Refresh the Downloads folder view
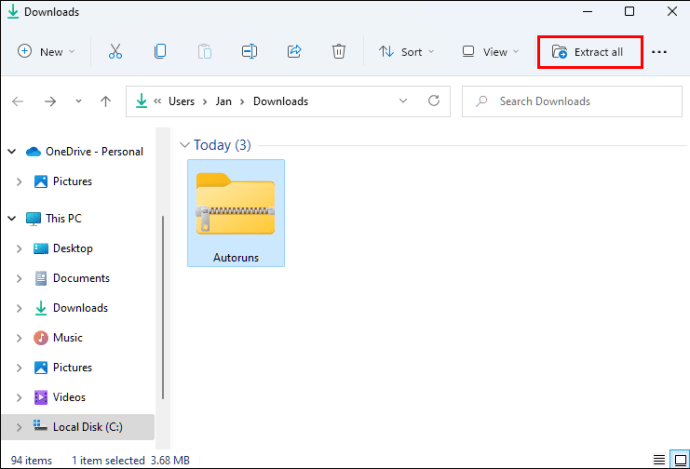The width and height of the screenshot is (690, 469). [x=433, y=101]
